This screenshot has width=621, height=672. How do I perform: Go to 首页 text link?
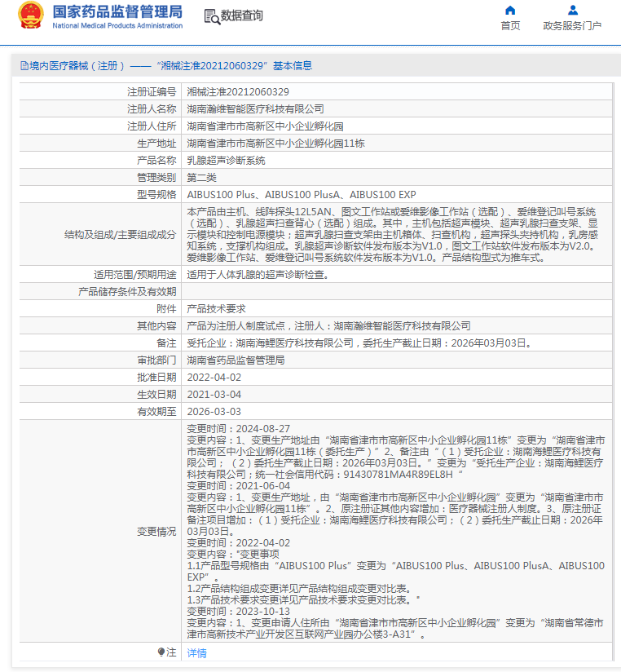(x=510, y=26)
